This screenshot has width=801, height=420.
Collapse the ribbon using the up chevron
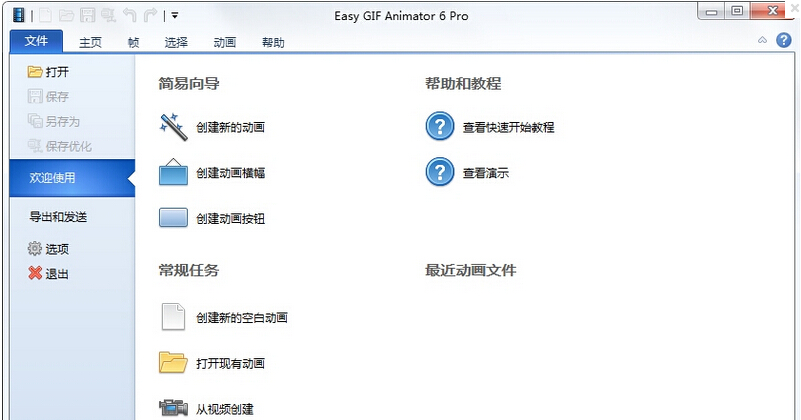click(762, 40)
